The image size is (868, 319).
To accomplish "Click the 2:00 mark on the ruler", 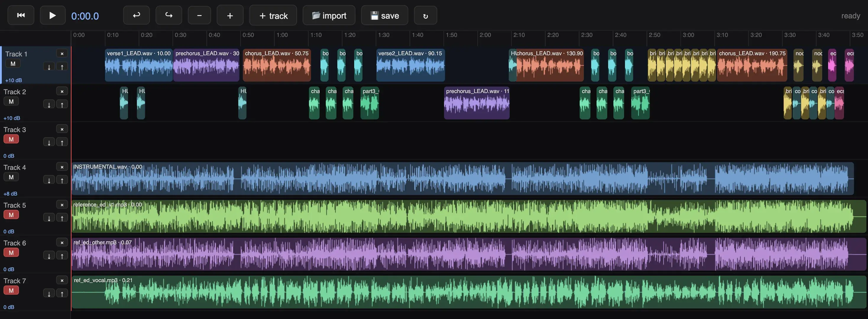I will pyautogui.click(x=485, y=35).
